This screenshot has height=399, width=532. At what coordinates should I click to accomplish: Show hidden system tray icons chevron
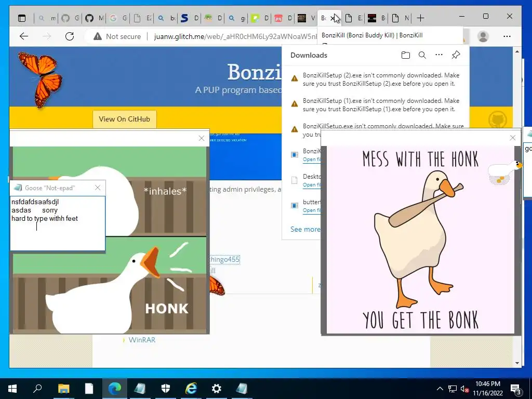pyautogui.click(x=440, y=389)
